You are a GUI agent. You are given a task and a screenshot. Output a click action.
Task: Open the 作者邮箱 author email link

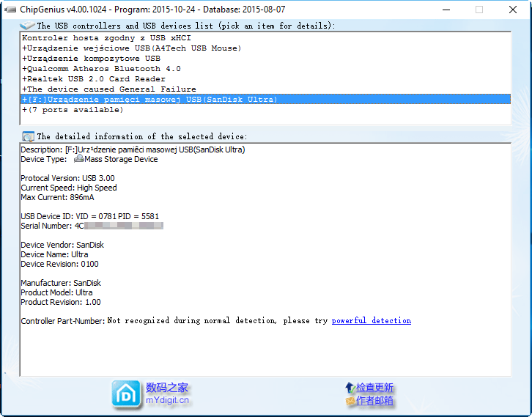374,401
